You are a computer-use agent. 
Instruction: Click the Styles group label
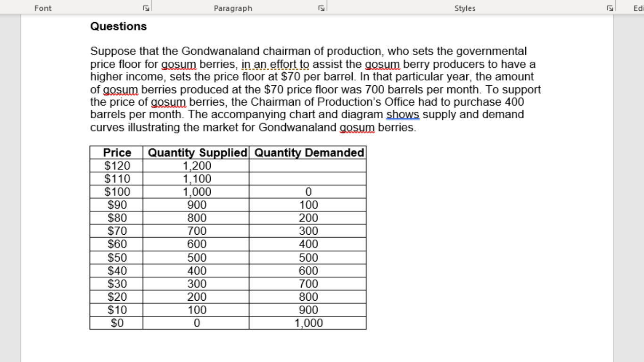464,8
